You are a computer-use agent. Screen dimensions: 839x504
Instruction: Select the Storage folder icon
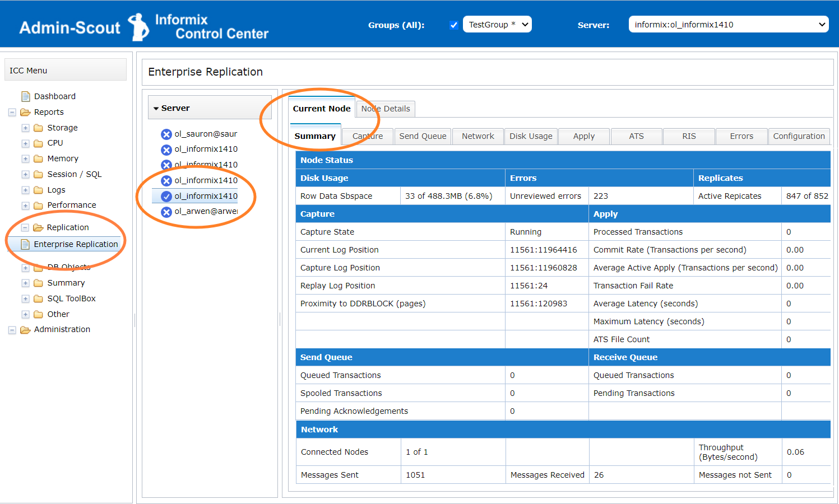click(38, 128)
